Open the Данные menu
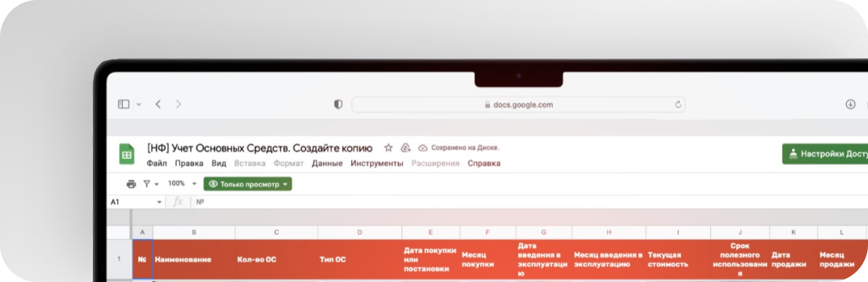Image resolution: width=868 pixels, height=282 pixels. pyautogui.click(x=327, y=164)
